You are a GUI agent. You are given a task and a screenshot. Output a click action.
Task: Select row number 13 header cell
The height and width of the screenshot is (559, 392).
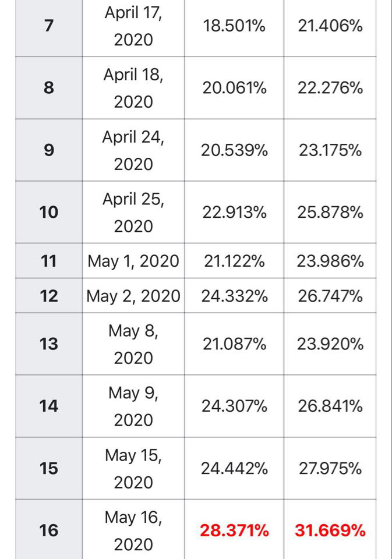point(50,344)
